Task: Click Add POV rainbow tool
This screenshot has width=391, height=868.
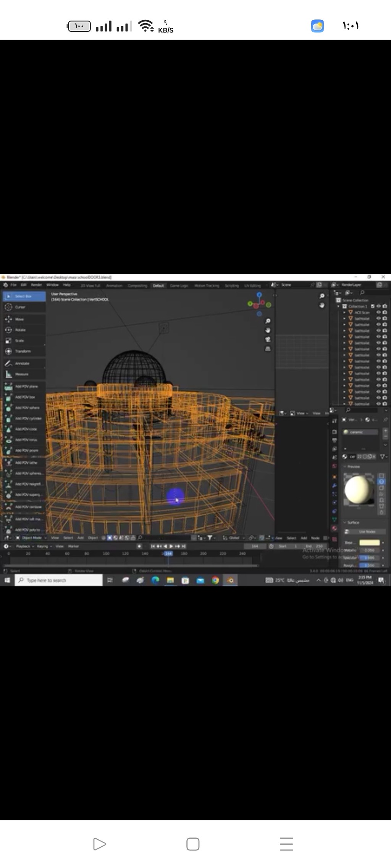Action: click(x=24, y=507)
